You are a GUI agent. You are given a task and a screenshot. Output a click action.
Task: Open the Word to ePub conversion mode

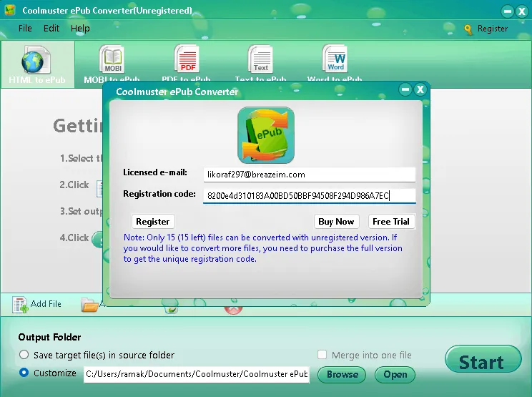(x=335, y=62)
